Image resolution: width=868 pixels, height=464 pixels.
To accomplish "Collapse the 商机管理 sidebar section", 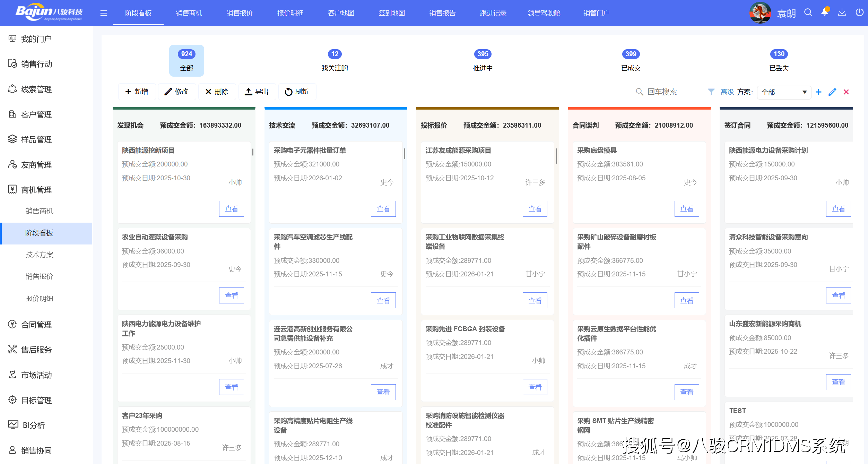I will pos(36,190).
